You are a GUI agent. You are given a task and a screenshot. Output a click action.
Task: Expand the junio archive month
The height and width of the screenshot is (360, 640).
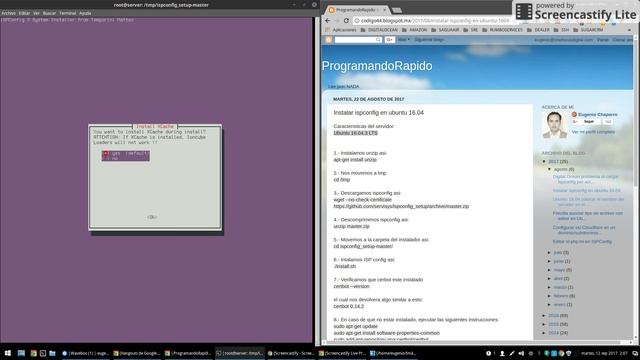pos(549,261)
